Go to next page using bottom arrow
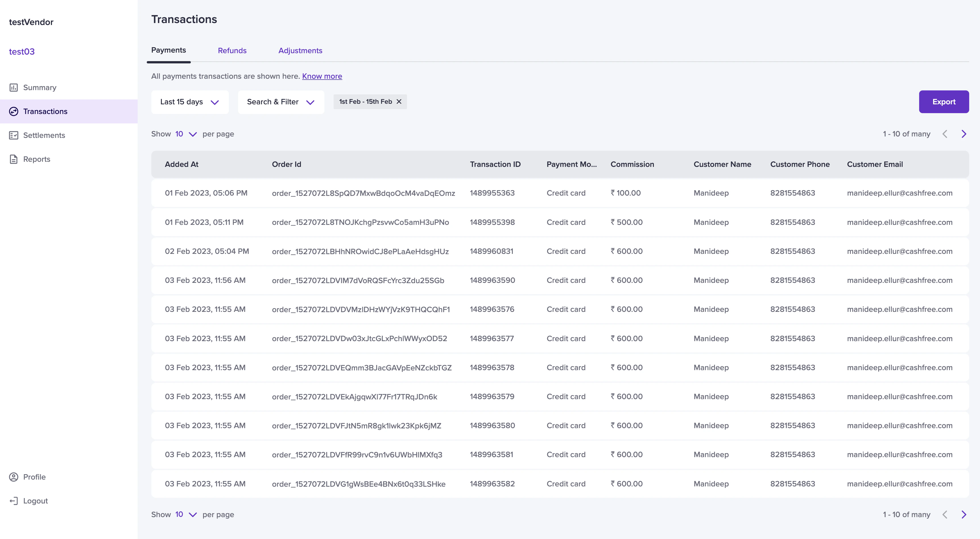The image size is (980, 539). click(x=964, y=515)
